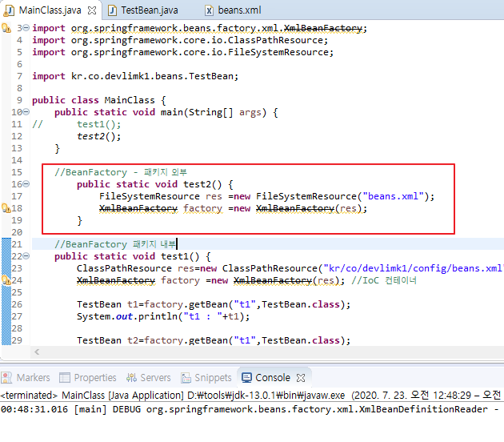Click the deprecated XmlBeanFactory import text
Image resolution: width=504 pixels, height=442 pixels.
pyautogui.click(x=322, y=28)
